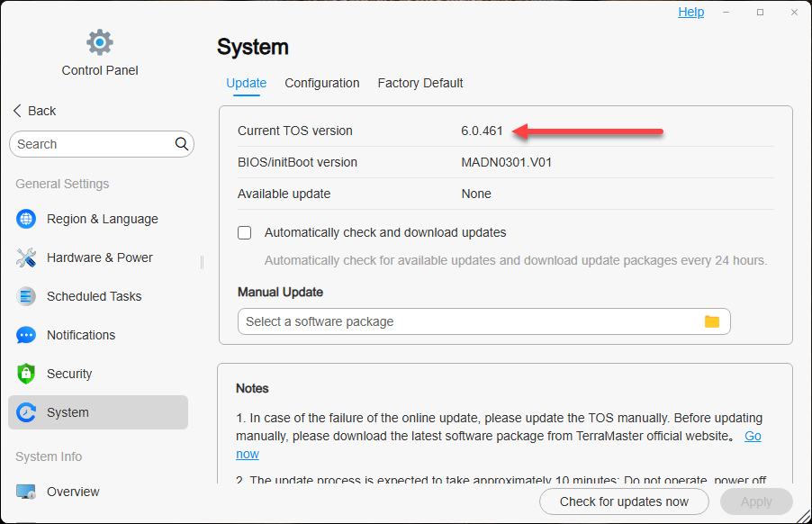The height and width of the screenshot is (524, 812).
Task: Select the Scheduled Tasks sidebar icon
Action: click(x=26, y=296)
